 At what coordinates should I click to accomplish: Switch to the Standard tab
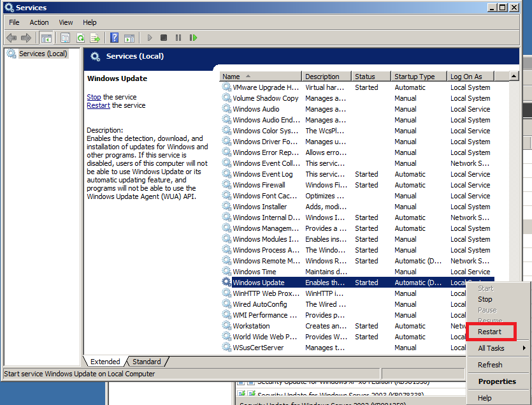click(147, 362)
